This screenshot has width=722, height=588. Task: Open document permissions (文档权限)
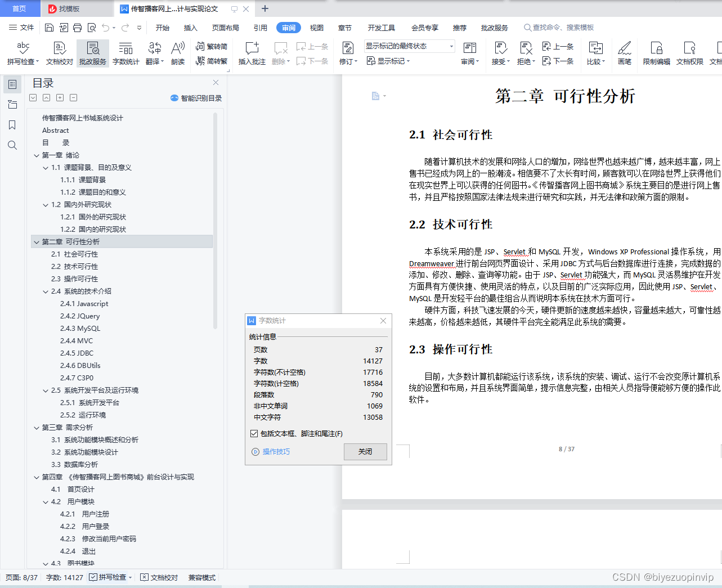click(690, 53)
